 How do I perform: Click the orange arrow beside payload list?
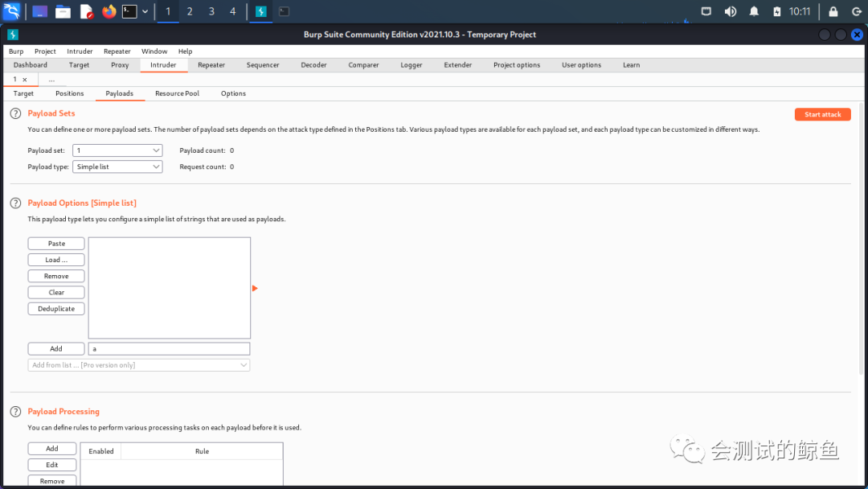(255, 288)
